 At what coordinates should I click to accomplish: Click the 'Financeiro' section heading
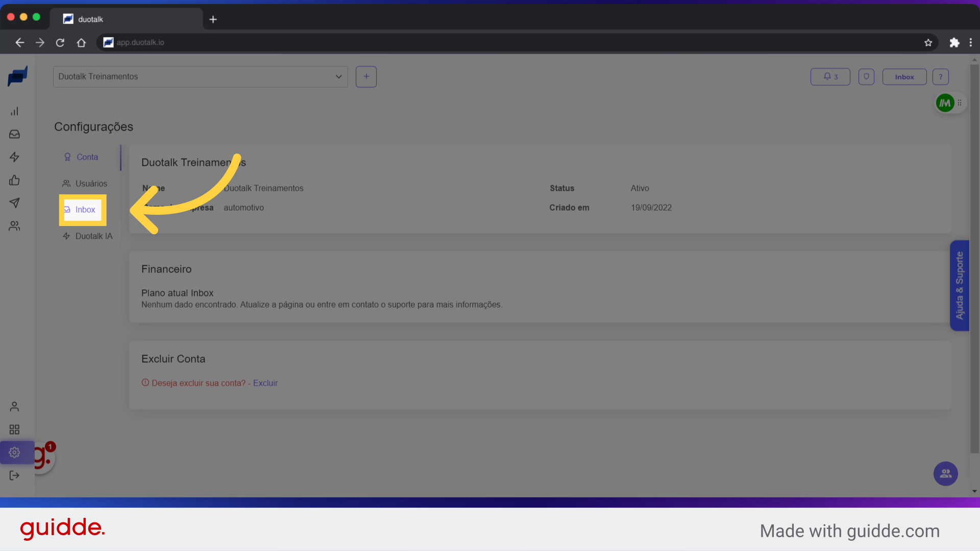tap(166, 269)
